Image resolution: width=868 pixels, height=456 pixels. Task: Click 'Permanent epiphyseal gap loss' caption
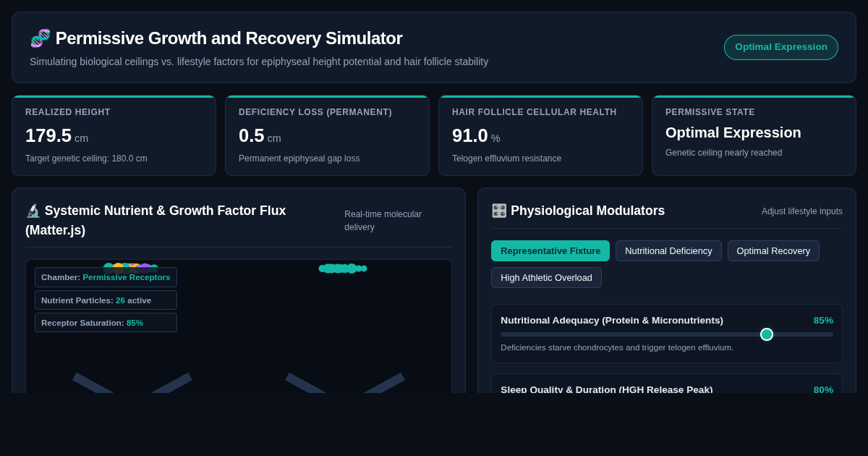(299, 159)
